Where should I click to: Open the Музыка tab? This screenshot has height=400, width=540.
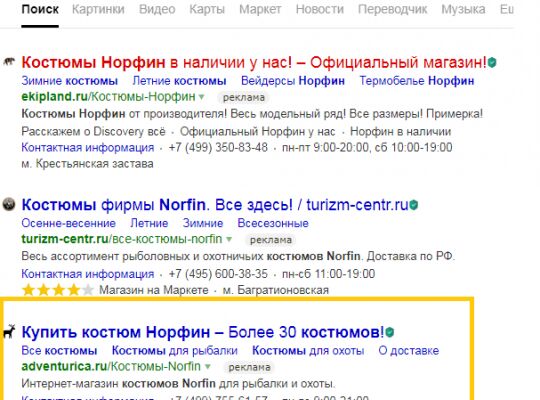point(463,9)
